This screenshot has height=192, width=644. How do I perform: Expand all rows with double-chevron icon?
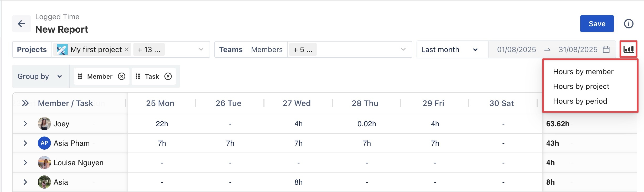pyautogui.click(x=25, y=103)
